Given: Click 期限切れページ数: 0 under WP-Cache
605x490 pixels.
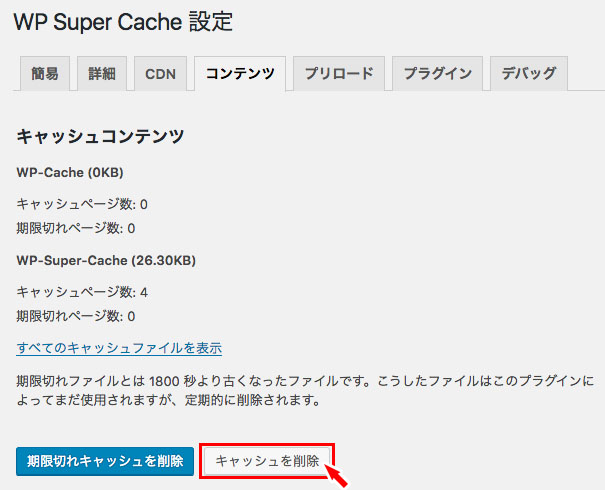Looking at the screenshot, I should [76, 228].
